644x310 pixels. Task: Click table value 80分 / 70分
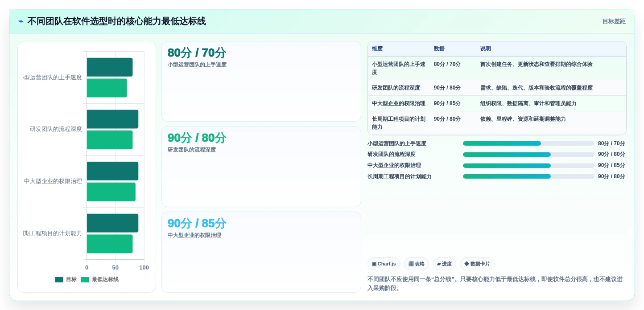tap(447, 65)
